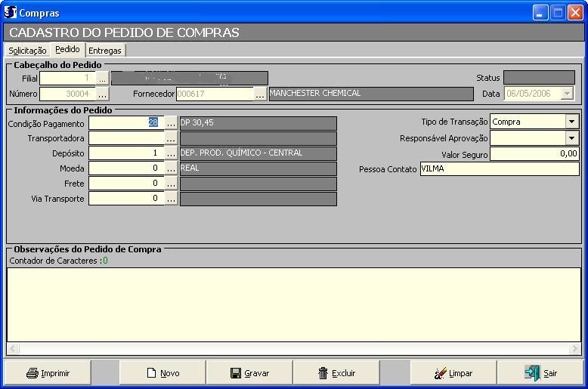
Task: Exit via the Sair button
Action: pyautogui.click(x=540, y=373)
